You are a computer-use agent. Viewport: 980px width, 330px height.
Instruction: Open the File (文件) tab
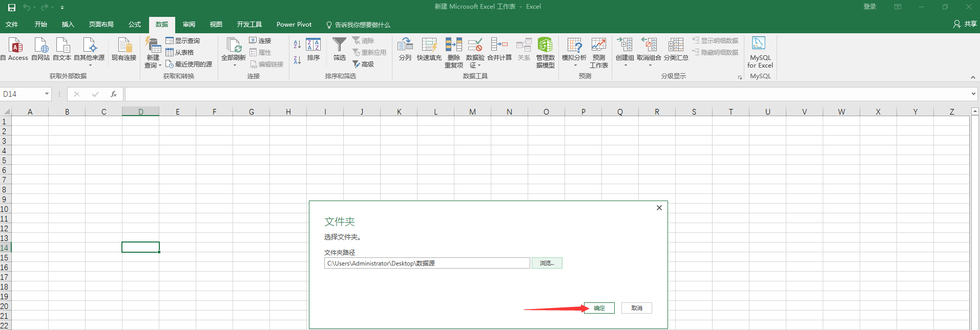pos(12,25)
